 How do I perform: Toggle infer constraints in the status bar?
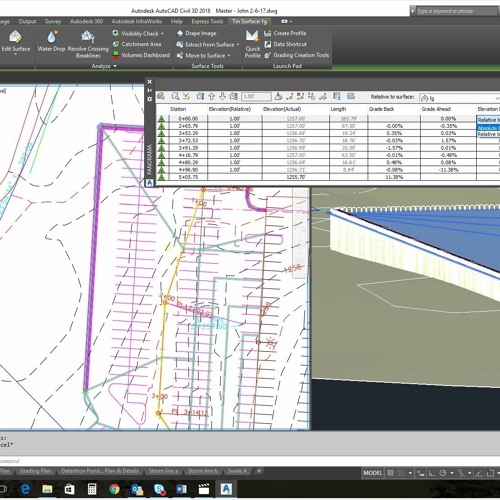tap(421, 473)
